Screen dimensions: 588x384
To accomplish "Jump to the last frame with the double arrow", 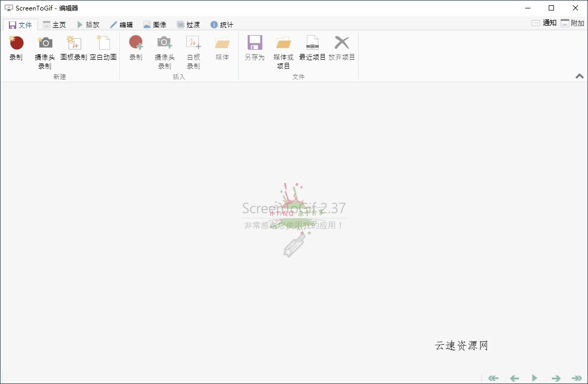I will (x=576, y=378).
